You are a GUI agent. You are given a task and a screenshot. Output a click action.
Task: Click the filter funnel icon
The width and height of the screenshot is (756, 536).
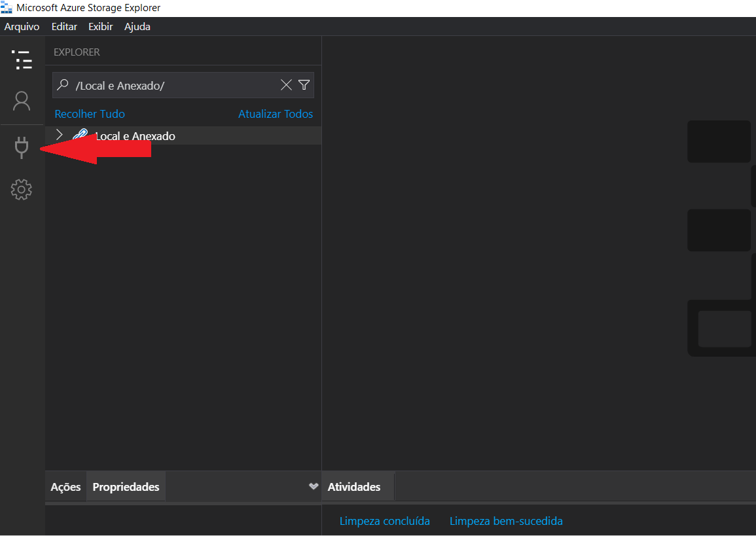point(304,85)
